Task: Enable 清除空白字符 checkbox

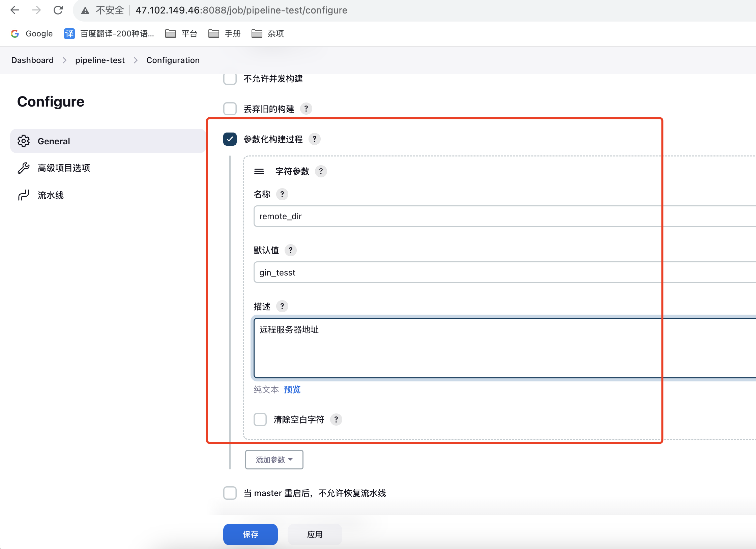Action: tap(260, 420)
